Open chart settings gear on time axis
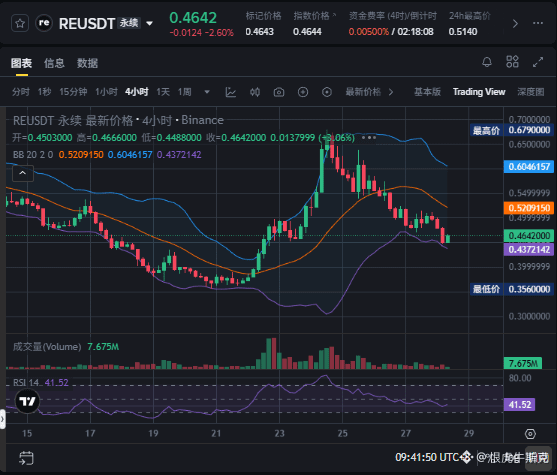The width and height of the screenshot is (557, 475). [530, 434]
